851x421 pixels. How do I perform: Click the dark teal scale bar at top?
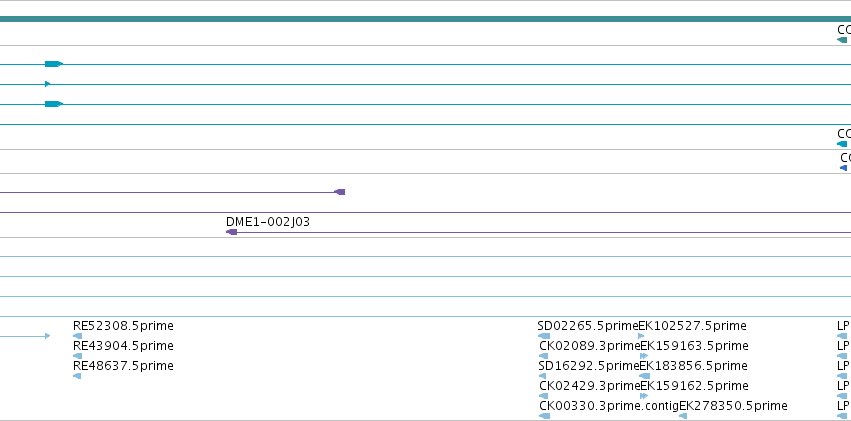tap(426, 19)
